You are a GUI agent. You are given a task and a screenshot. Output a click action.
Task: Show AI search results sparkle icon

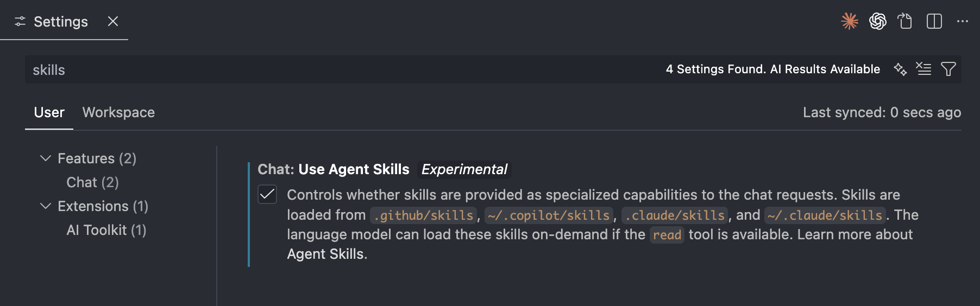click(900, 69)
